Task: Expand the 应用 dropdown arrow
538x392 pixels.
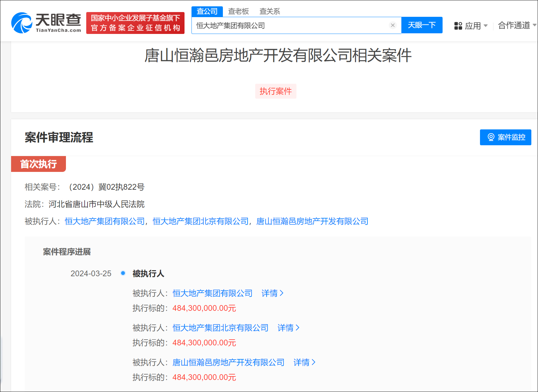Action: (x=486, y=26)
